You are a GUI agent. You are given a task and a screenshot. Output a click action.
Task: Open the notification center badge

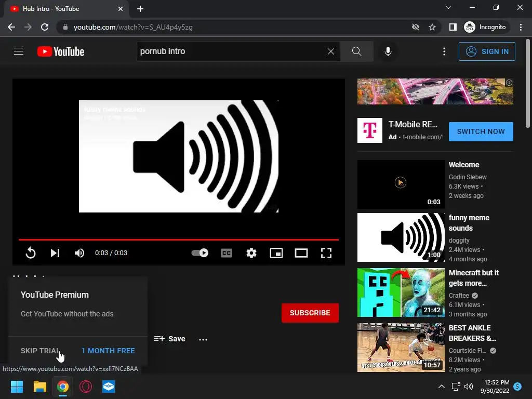[517, 387]
